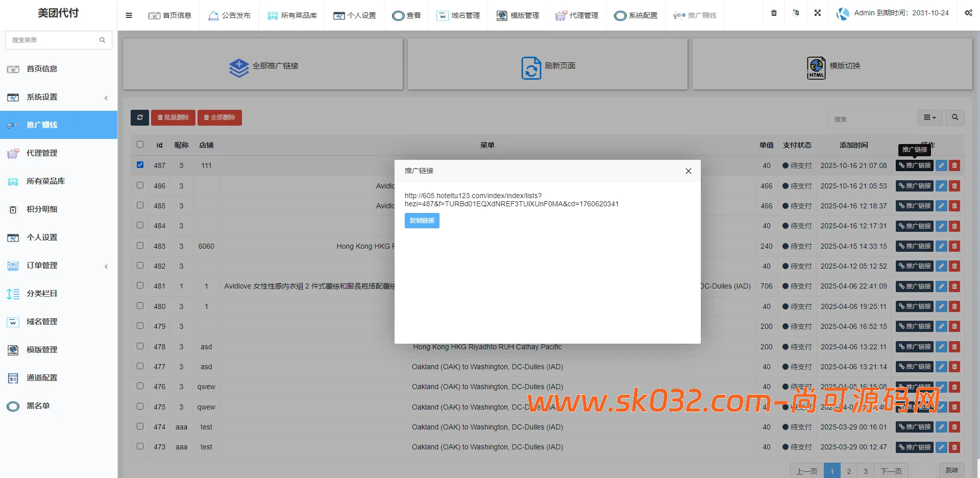Toggle the select-all checkbox in the table header

pyautogui.click(x=140, y=145)
